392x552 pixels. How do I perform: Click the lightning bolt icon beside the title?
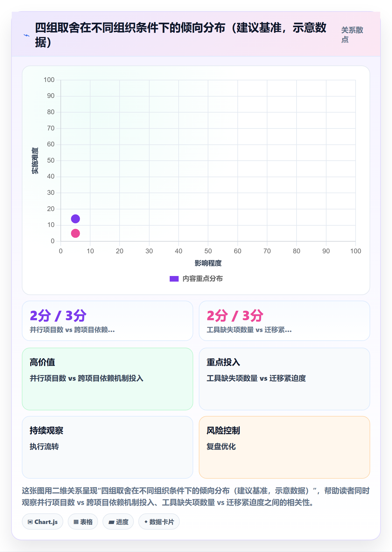tap(27, 36)
